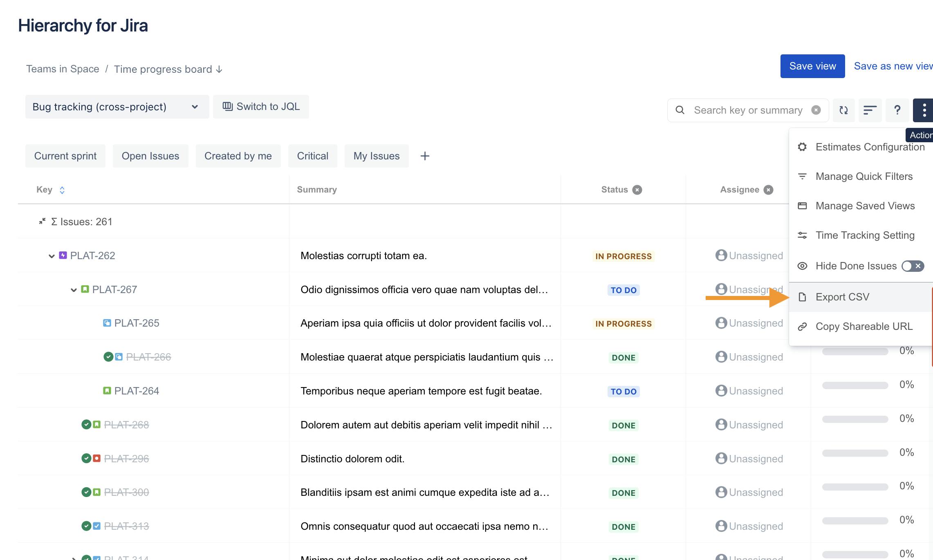Click the eye icon beside Hide Done Issues

pyautogui.click(x=802, y=266)
